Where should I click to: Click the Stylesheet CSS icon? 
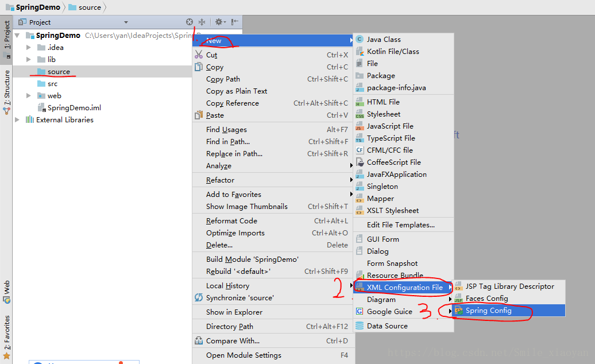coord(360,114)
